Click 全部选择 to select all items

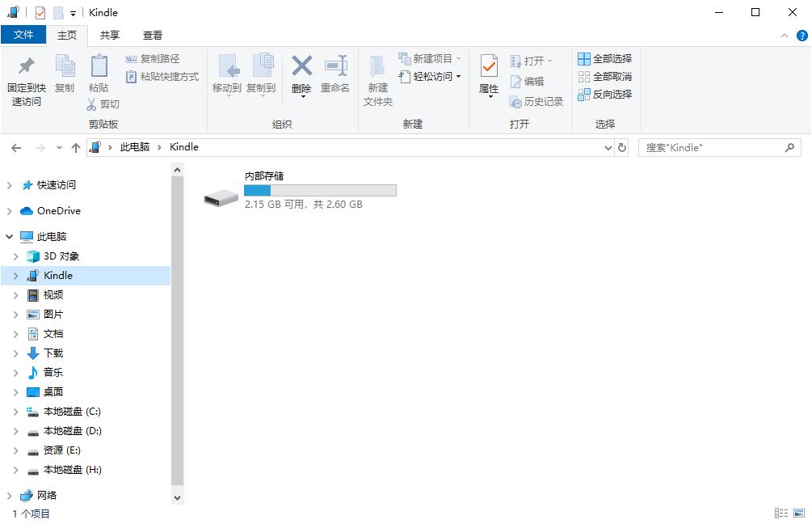[x=605, y=58]
